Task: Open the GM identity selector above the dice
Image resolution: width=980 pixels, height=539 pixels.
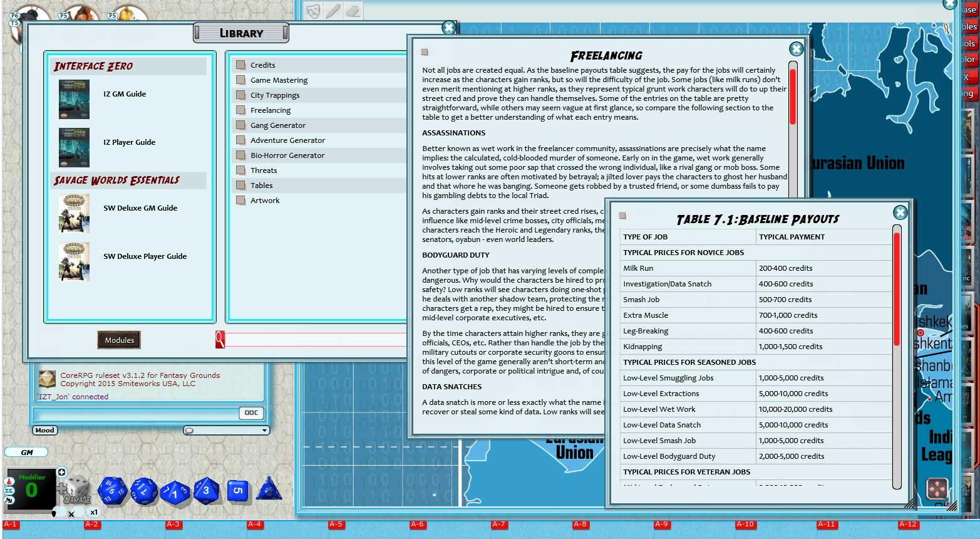Action: pyautogui.click(x=26, y=452)
